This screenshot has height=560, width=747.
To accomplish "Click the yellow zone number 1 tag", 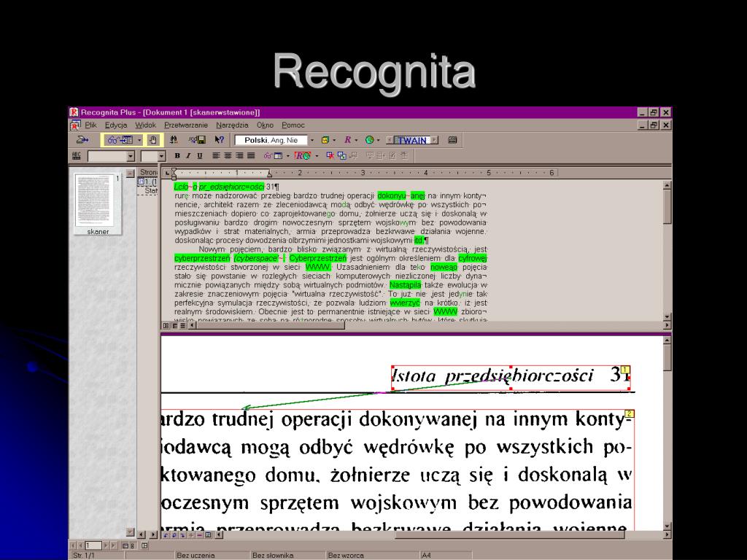I will pos(625,370).
